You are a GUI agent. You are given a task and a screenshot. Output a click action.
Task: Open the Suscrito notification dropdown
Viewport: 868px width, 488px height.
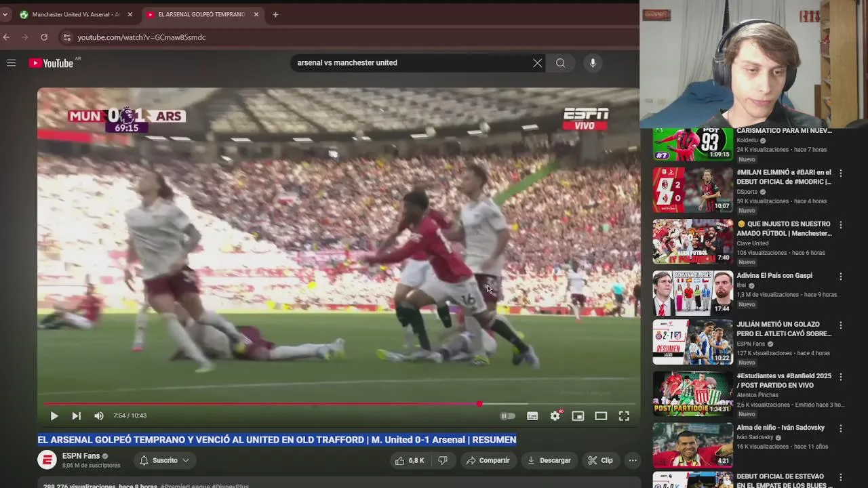165,460
